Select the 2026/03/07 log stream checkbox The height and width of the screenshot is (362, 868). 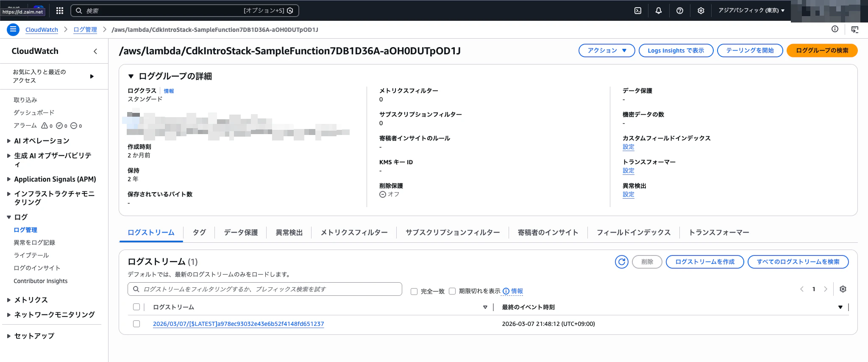pyautogui.click(x=136, y=324)
